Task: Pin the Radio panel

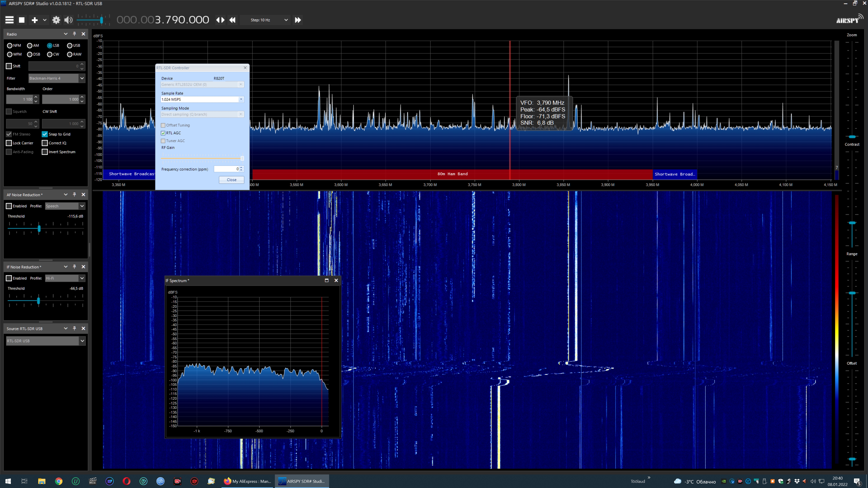Action: click(x=74, y=34)
